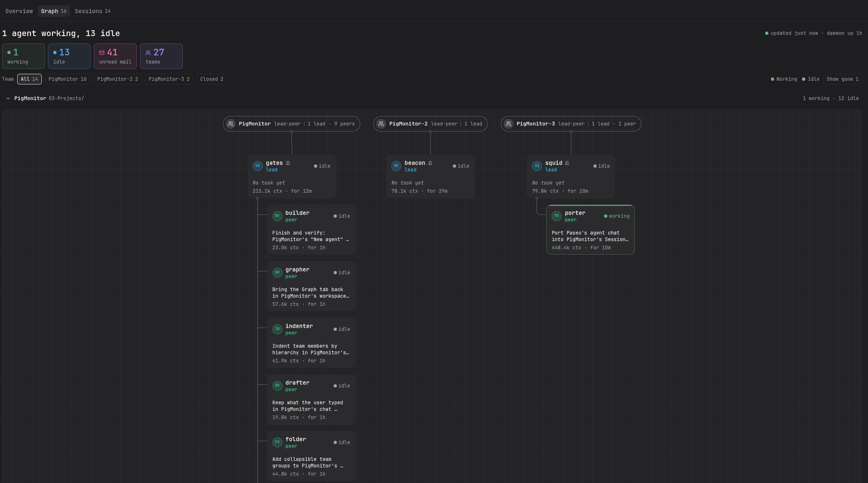Click the FO avatar on folder card
Screen dimensions: 868x483
tap(277, 442)
